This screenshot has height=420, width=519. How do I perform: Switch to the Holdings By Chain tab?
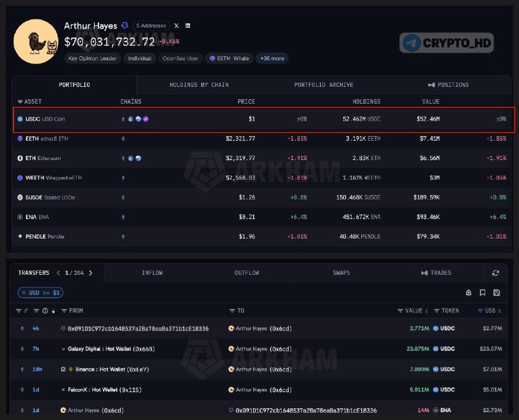(199, 85)
